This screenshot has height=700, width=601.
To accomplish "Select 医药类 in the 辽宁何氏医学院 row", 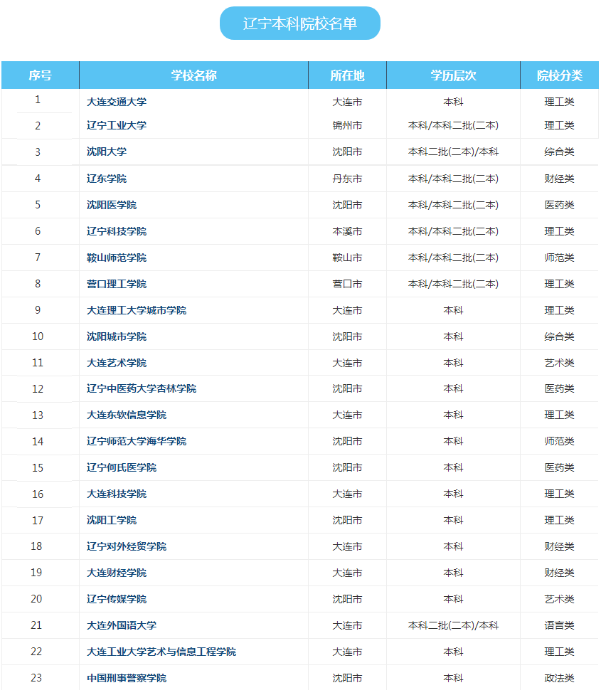I will (x=560, y=468).
